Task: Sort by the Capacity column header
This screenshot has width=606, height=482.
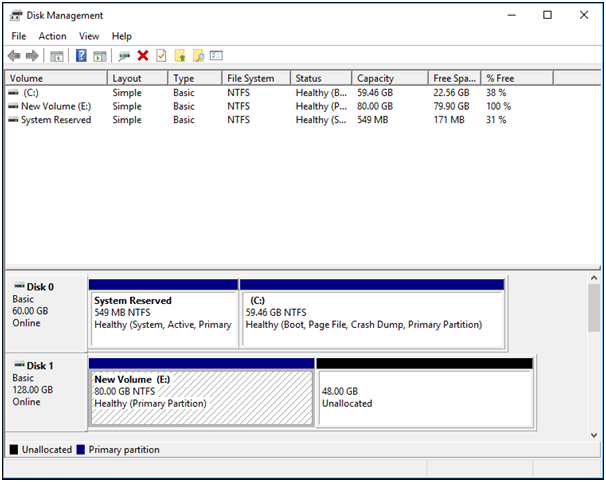Action: click(390, 78)
